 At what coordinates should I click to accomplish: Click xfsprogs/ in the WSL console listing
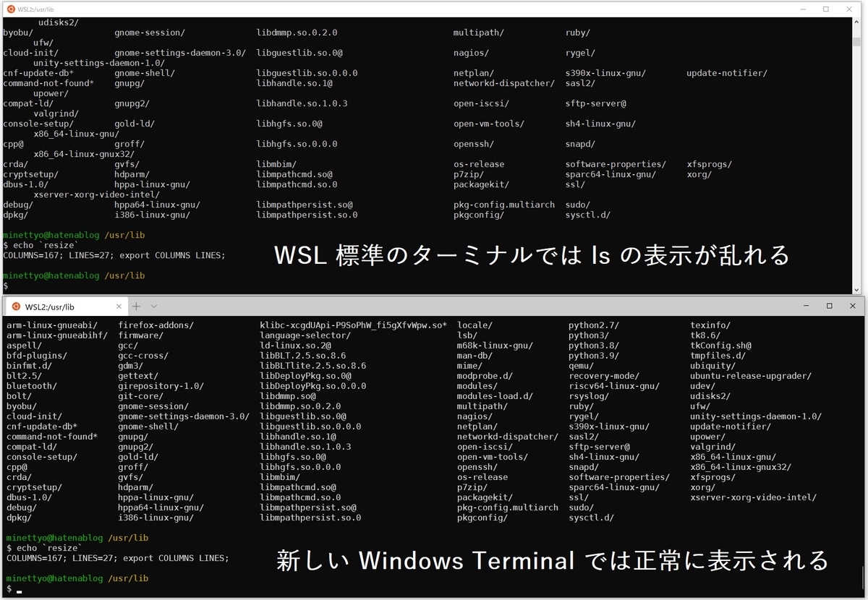click(709, 164)
